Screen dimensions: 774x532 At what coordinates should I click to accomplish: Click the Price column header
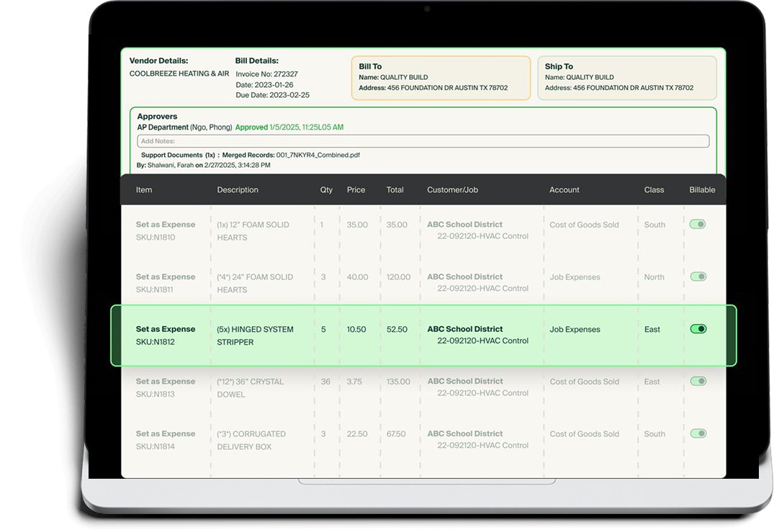(x=356, y=190)
